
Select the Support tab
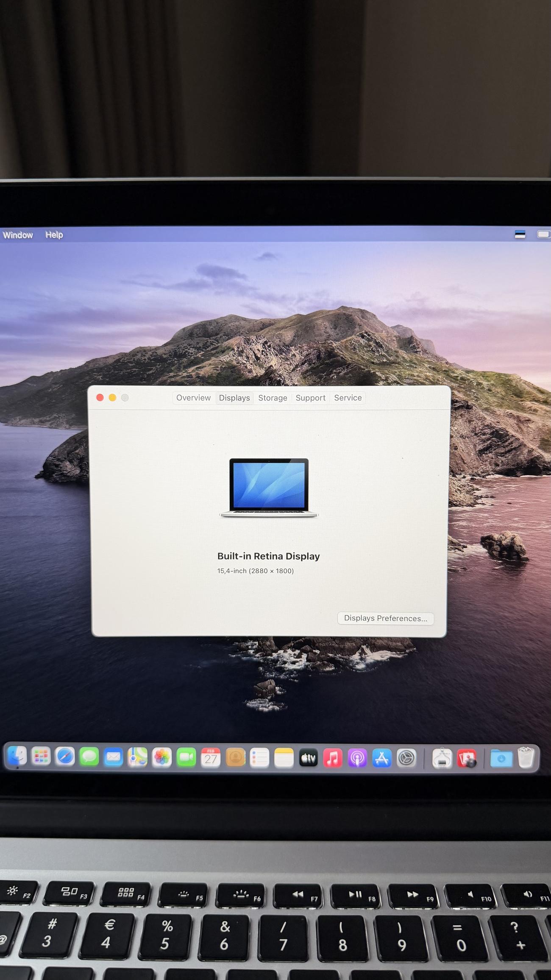pos(310,398)
